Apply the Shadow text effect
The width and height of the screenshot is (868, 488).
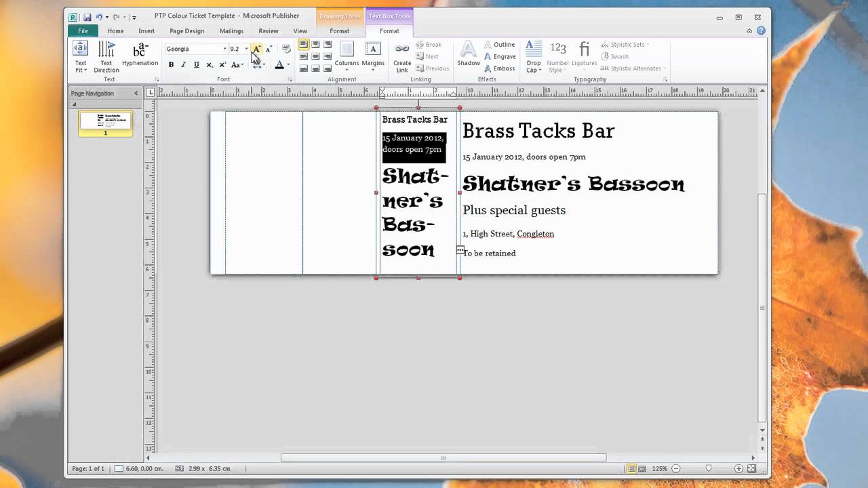point(469,54)
